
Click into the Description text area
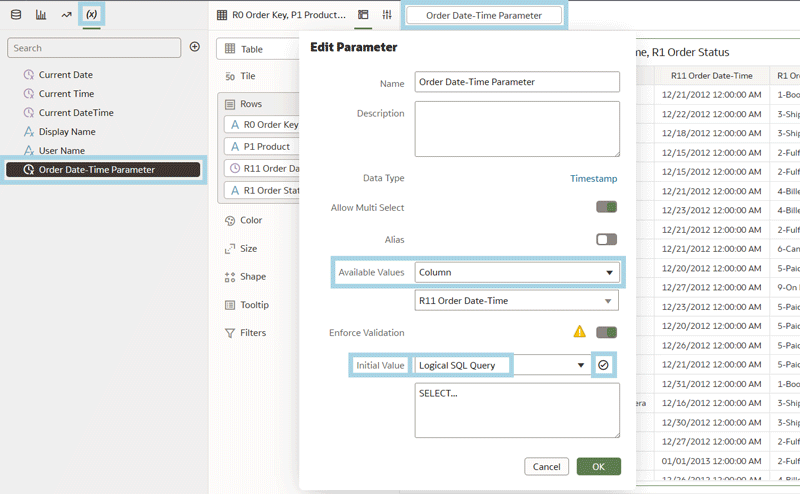tap(517, 128)
